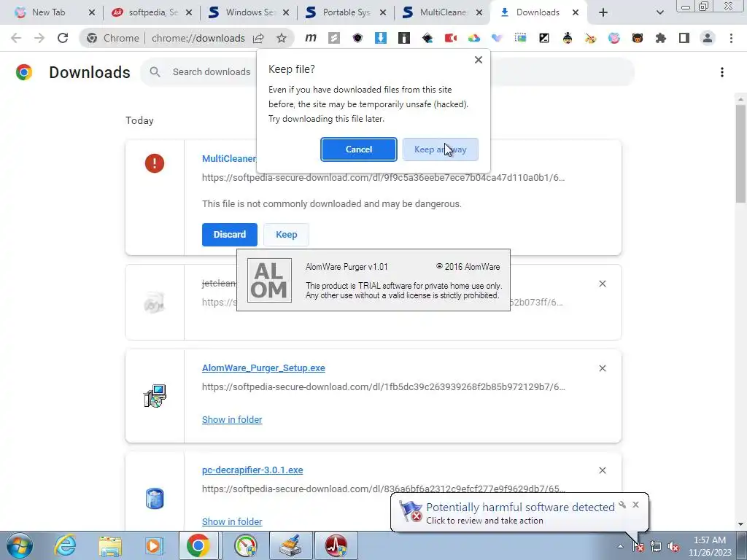The height and width of the screenshot is (560, 747).
Task: Open Chrome's three-dot main menu
Action: [731, 38]
